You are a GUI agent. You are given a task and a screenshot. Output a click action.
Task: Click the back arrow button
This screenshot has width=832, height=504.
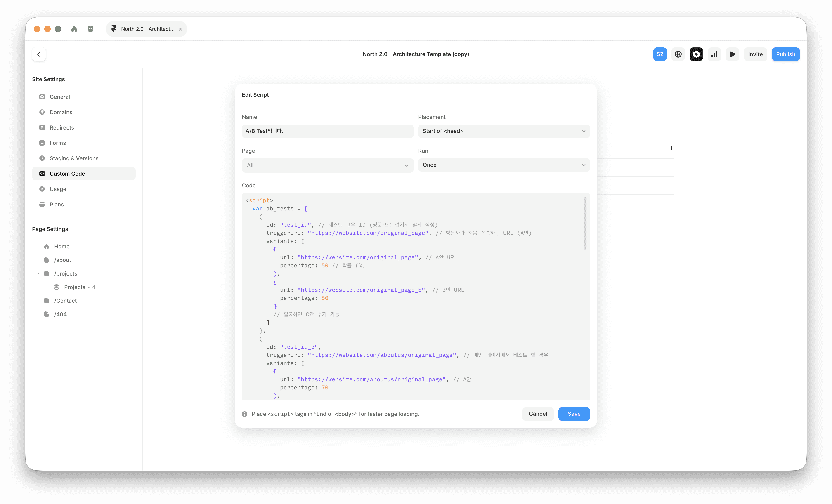pos(39,54)
